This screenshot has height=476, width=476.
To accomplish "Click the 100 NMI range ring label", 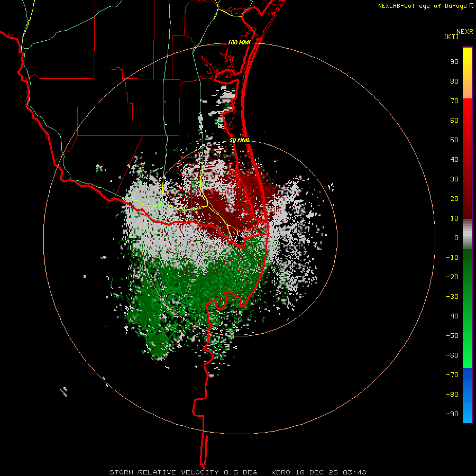I will pos(239,42).
